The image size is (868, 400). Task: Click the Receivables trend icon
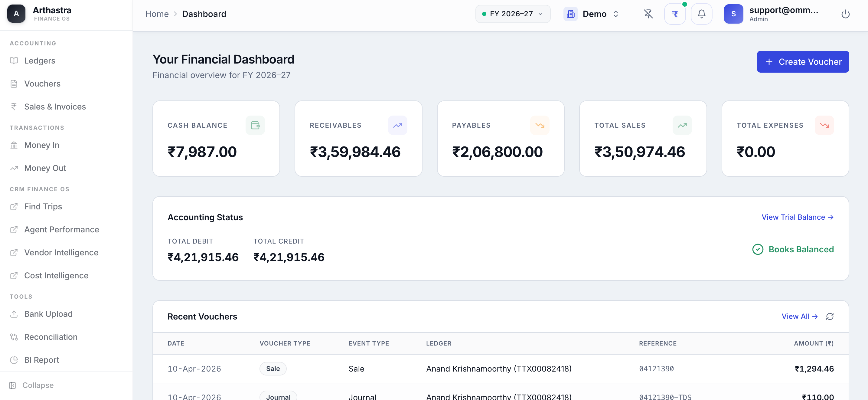point(397,125)
